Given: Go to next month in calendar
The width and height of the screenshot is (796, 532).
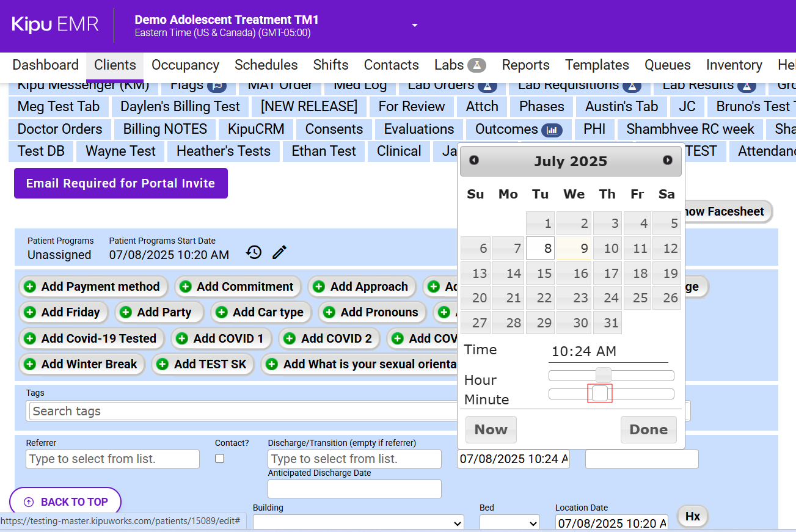Looking at the screenshot, I should (x=668, y=161).
